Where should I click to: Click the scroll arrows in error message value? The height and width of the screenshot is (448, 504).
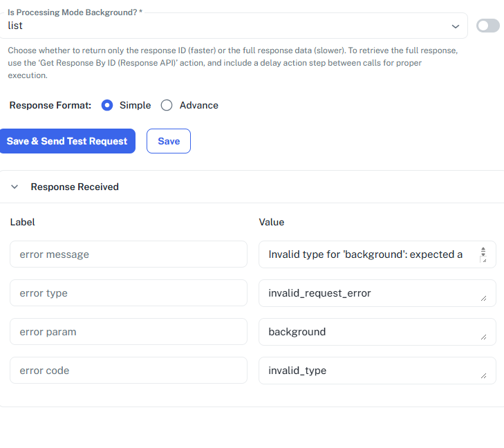tap(483, 251)
